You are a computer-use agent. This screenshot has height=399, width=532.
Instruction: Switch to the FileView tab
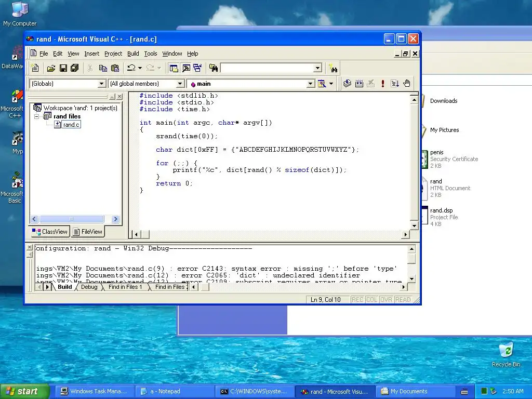point(87,232)
